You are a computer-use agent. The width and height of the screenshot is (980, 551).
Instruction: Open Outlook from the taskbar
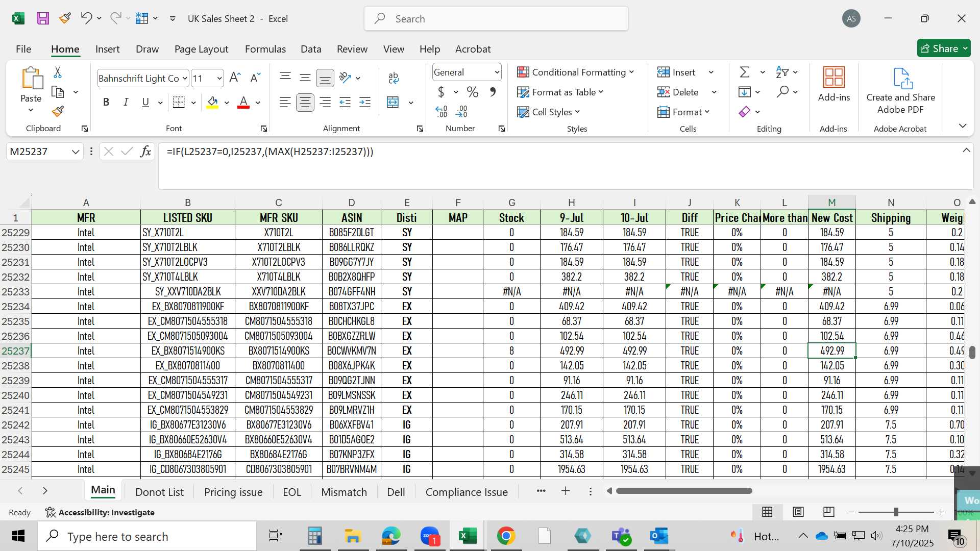pyautogui.click(x=659, y=536)
